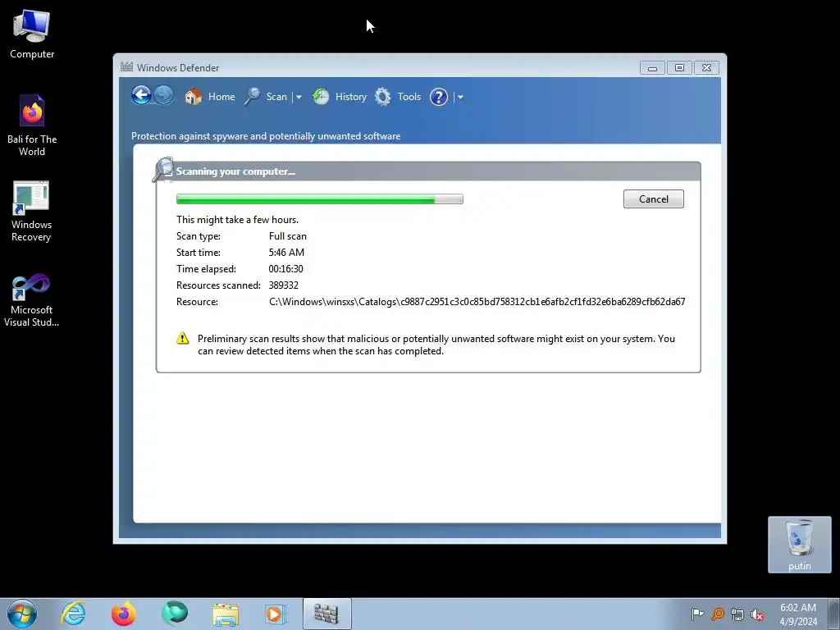Image resolution: width=840 pixels, height=630 pixels.
Task: Open the clock showing 6:02 AM
Action: 797,614
